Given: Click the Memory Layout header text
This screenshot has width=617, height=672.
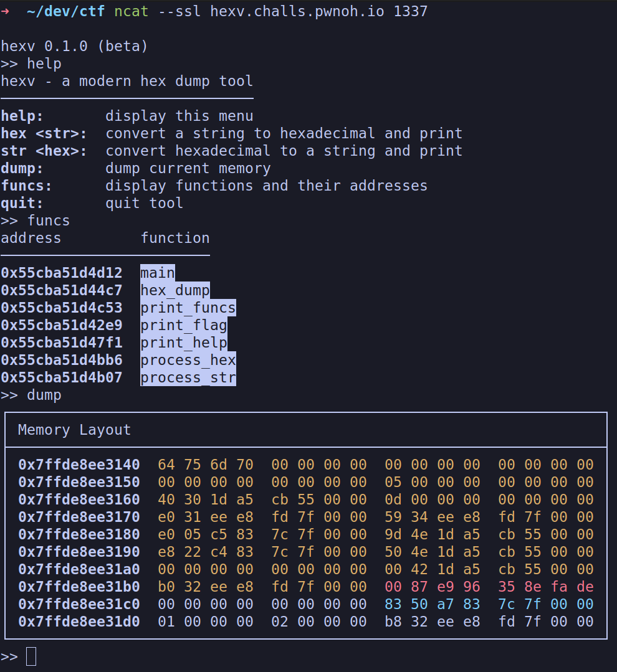Looking at the screenshot, I should pyautogui.click(x=74, y=430).
